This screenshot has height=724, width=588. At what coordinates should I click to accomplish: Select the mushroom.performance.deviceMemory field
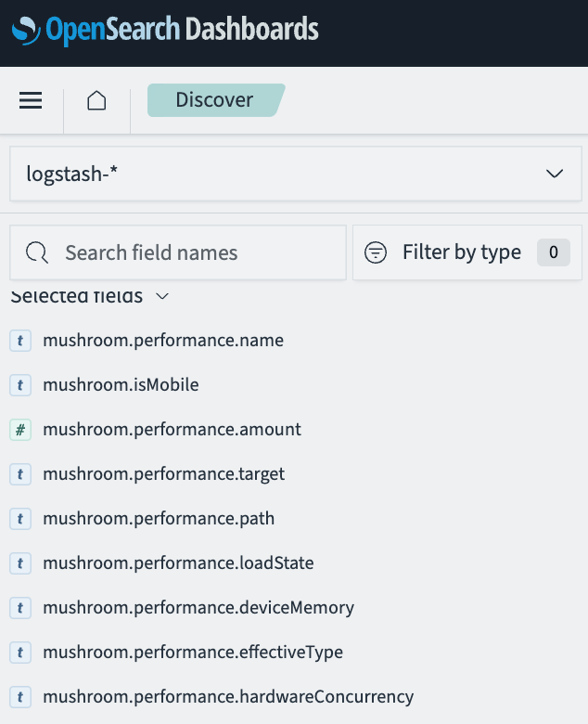(x=198, y=608)
